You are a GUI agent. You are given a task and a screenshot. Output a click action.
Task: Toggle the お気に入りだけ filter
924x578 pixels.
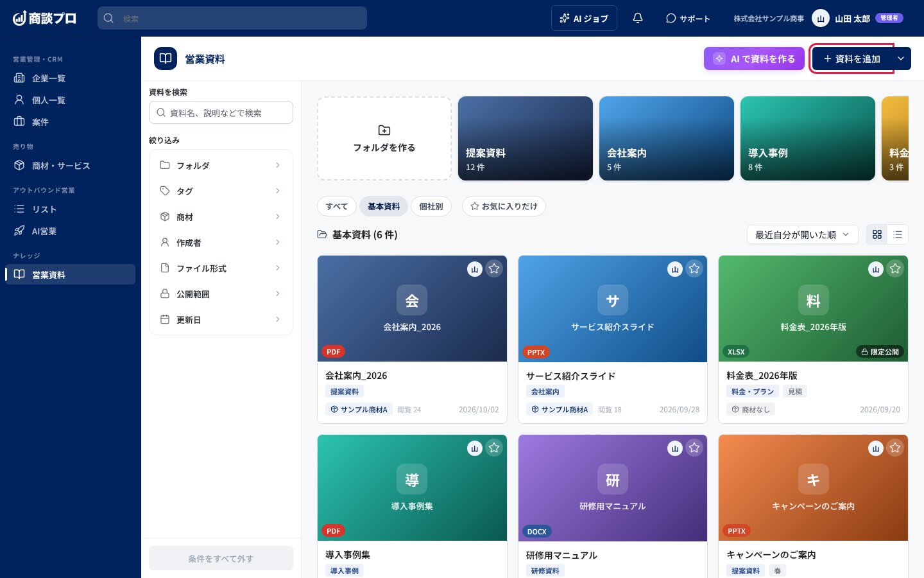504,206
